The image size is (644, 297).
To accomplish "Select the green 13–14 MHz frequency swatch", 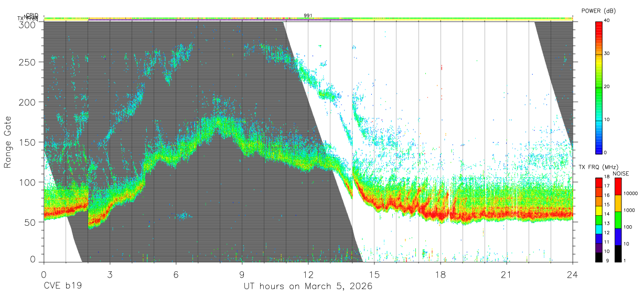I will pos(599,219).
